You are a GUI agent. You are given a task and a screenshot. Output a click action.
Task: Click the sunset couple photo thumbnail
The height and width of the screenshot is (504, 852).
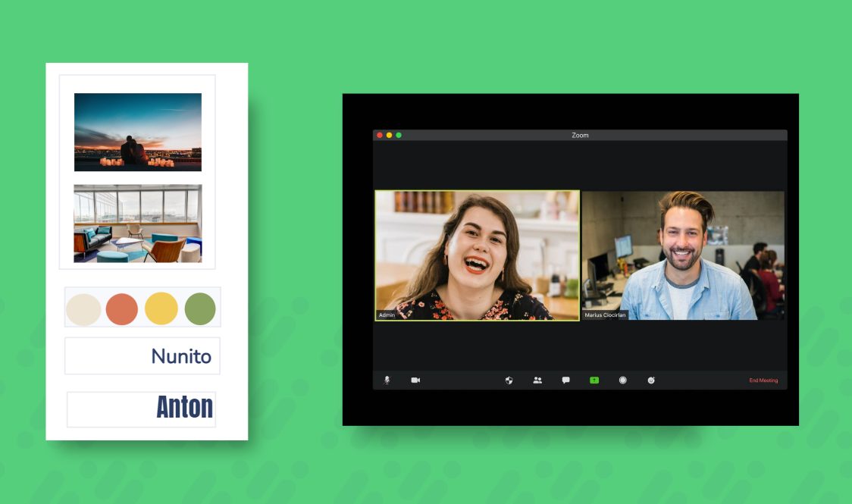138,132
